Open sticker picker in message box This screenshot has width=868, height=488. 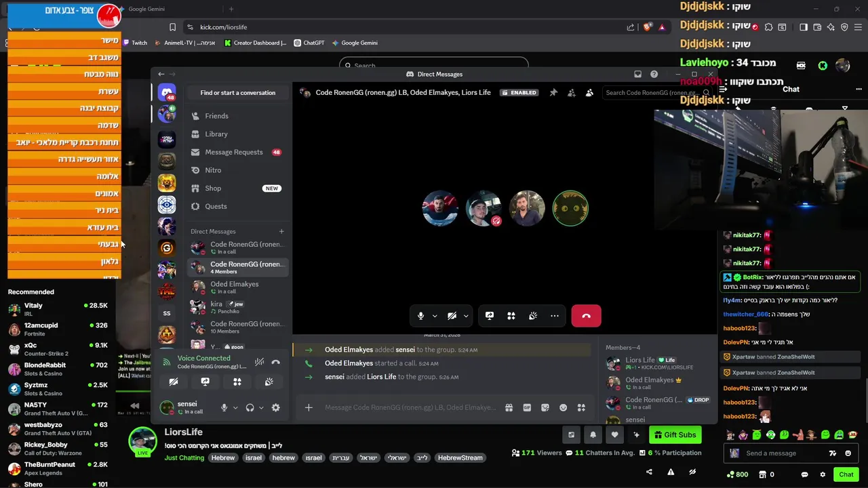click(545, 407)
